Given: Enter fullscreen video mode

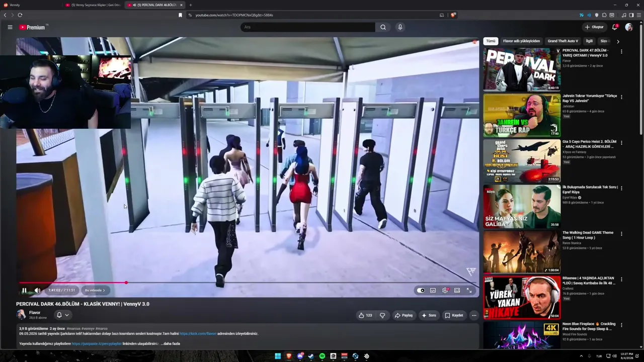Looking at the screenshot, I should pyautogui.click(x=469, y=290).
